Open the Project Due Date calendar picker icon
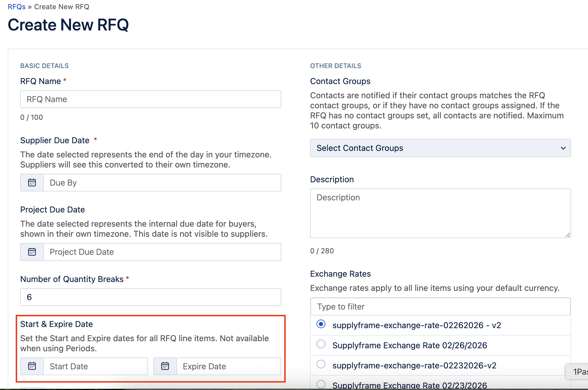The height and width of the screenshot is (390, 588). point(32,252)
